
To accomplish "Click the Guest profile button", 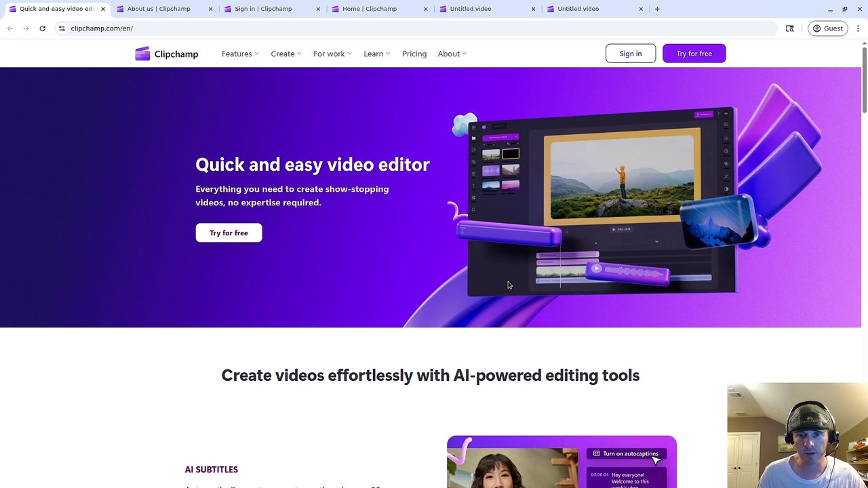I will (x=828, y=28).
